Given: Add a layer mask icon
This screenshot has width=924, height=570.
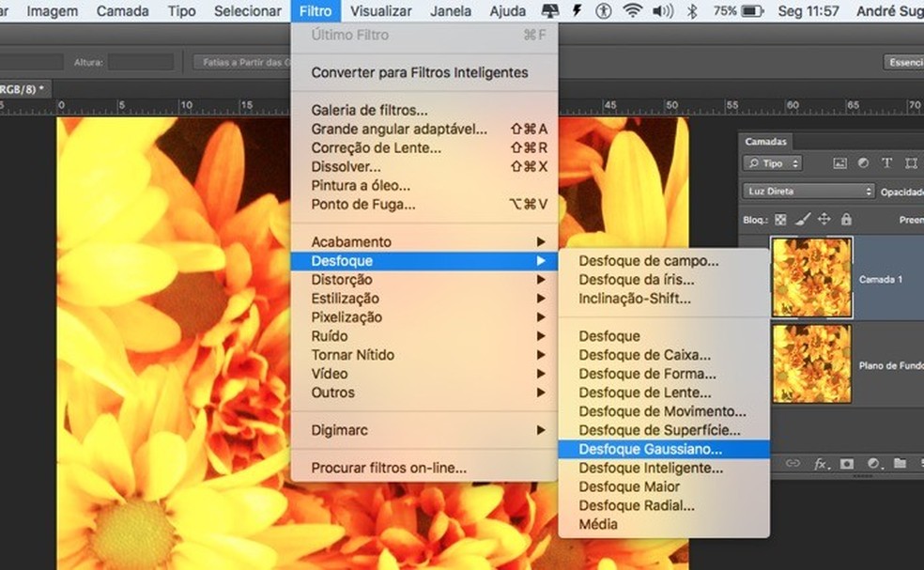Looking at the screenshot, I should 847,464.
